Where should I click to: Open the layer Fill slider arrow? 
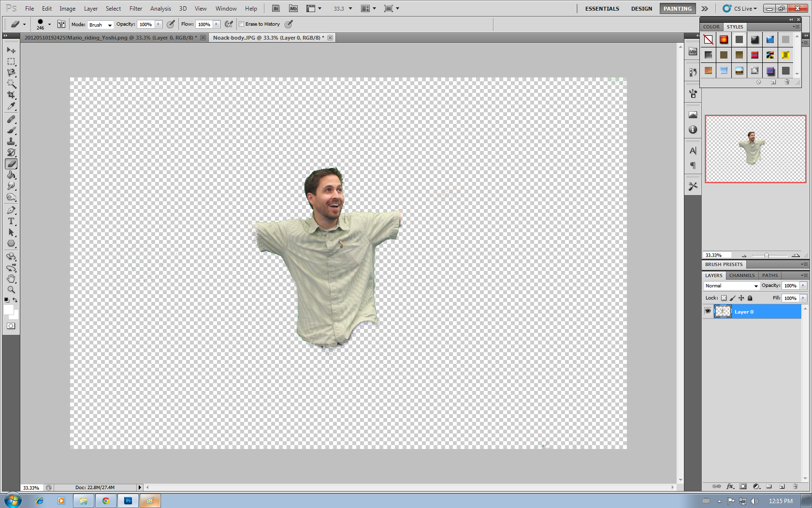803,298
